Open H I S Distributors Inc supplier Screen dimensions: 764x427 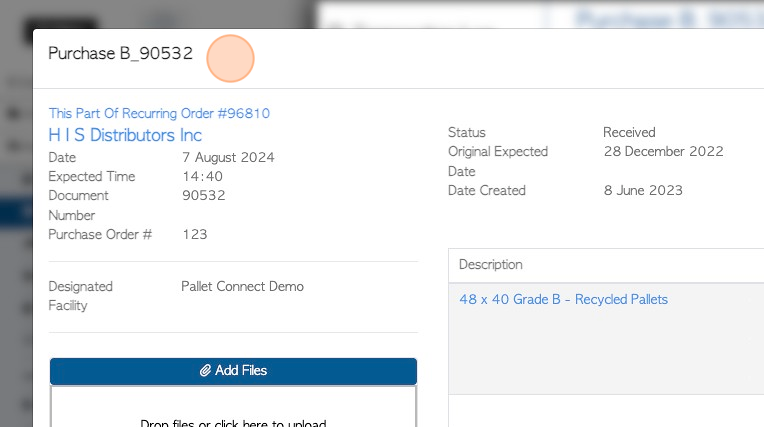point(125,135)
